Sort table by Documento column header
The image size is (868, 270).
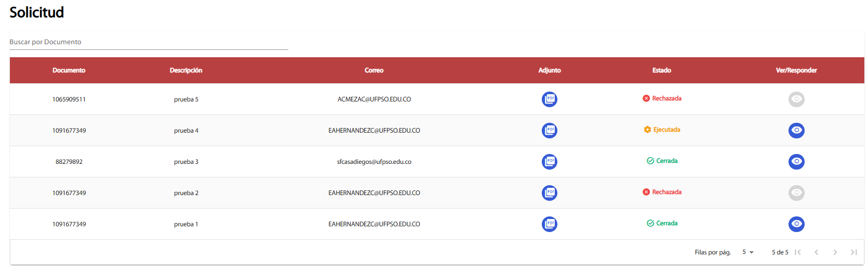pos(69,70)
